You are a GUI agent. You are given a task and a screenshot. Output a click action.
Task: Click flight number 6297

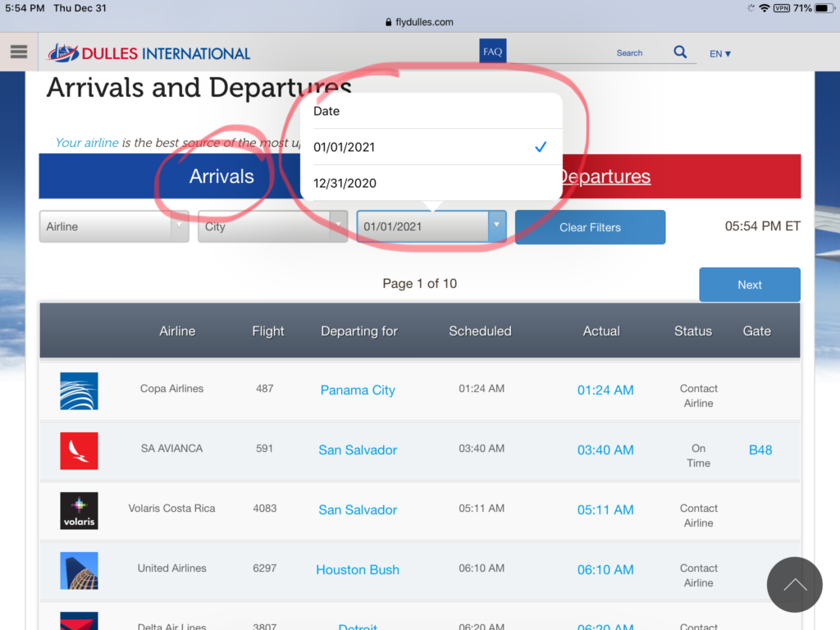click(265, 568)
